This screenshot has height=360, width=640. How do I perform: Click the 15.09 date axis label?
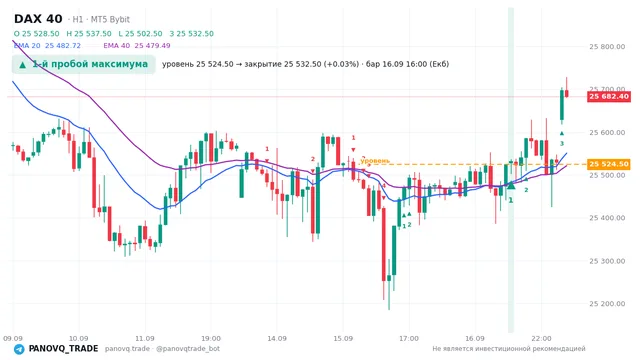point(343,338)
